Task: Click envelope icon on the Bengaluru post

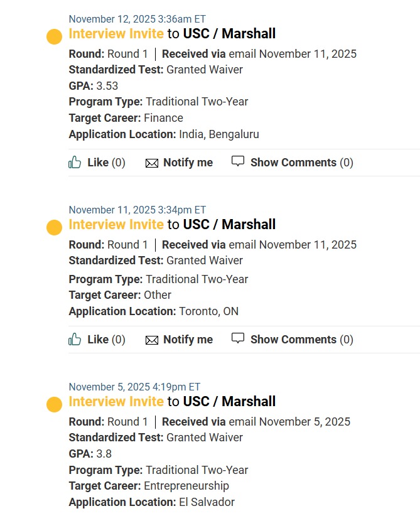Action: click(152, 163)
